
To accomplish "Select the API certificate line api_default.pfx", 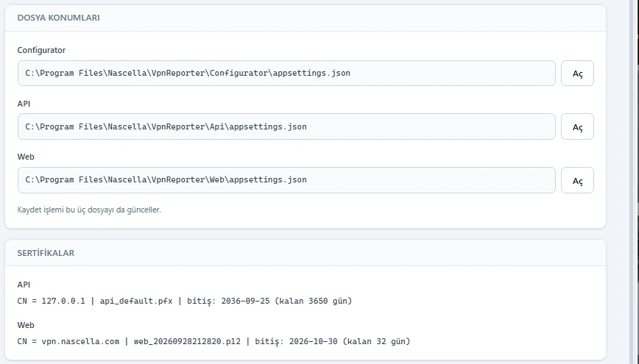I will coord(184,301).
